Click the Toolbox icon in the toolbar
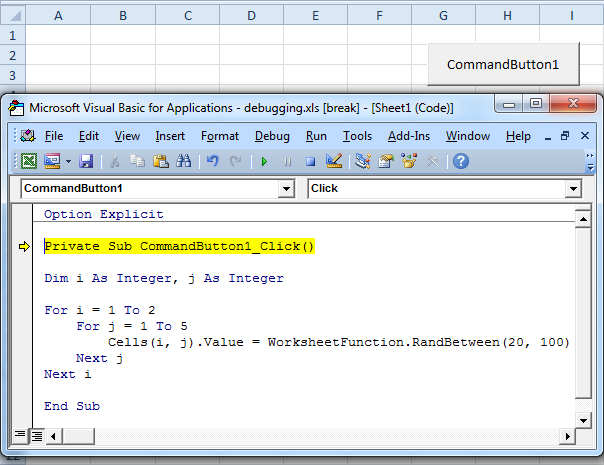Image resolution: width=604 pixels, height=465 pixels. tap(433, 161)
